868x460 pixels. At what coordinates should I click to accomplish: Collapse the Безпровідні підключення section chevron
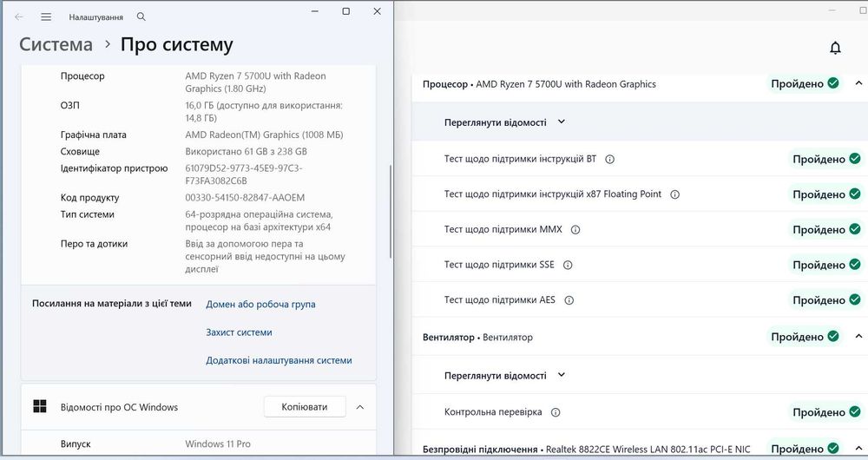[x=858, y=449]
